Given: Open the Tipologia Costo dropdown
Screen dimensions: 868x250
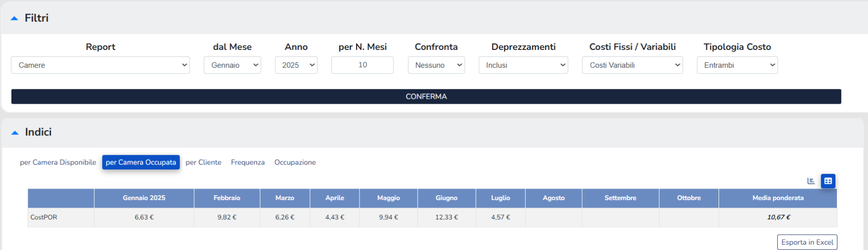Looking at the screenshot, I should [x=737, y=65].
